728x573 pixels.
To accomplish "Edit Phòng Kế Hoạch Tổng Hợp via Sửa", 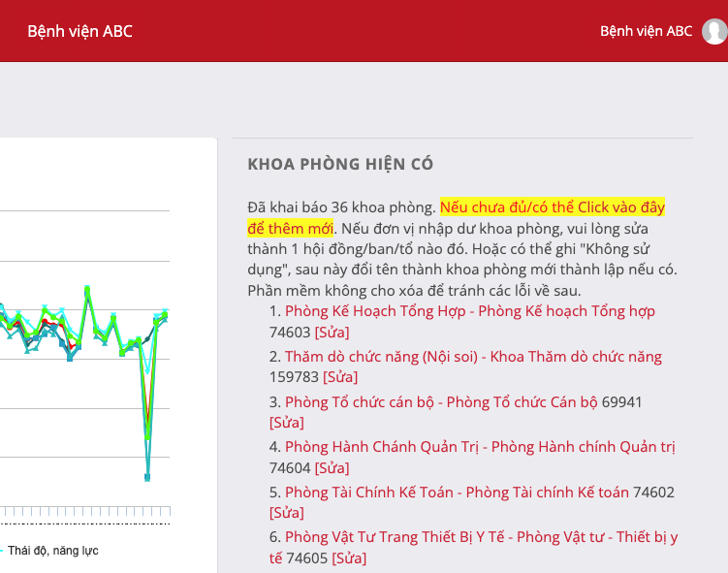I will coord(332,332).
